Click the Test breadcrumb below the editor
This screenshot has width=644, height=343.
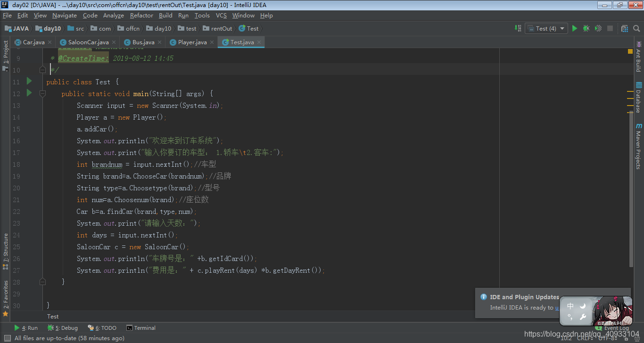point(53,317)
